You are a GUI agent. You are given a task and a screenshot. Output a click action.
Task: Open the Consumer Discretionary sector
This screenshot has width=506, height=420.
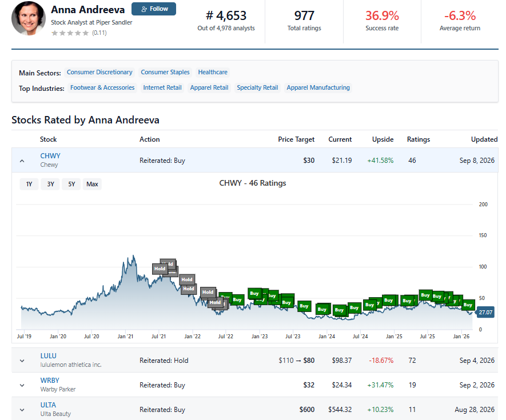pos(99,72)
